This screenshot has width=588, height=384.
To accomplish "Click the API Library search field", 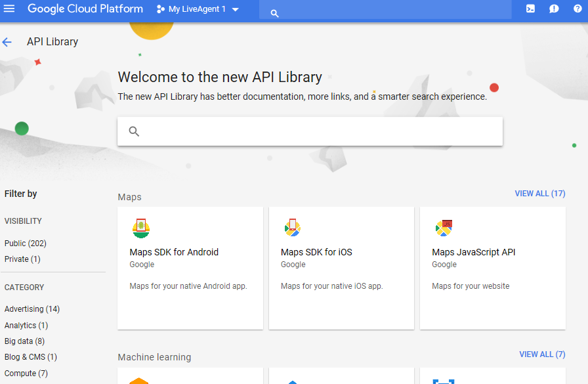I will pos(310,131).
